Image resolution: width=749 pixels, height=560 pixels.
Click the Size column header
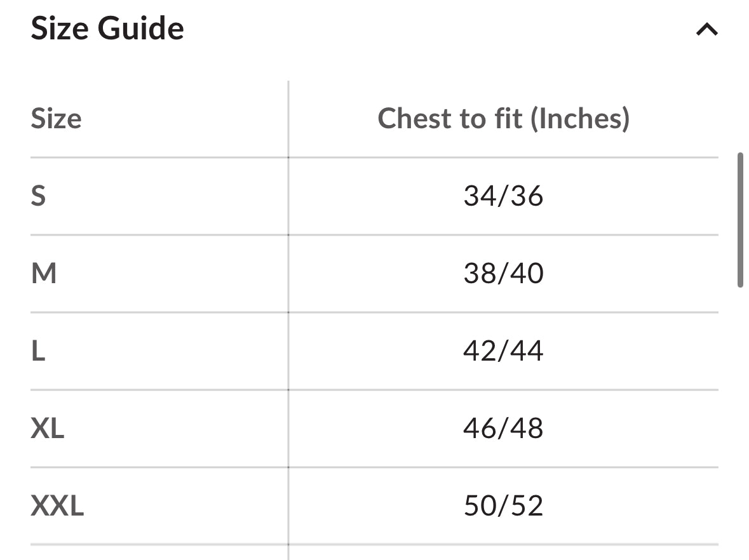click(x=56, y=118)
